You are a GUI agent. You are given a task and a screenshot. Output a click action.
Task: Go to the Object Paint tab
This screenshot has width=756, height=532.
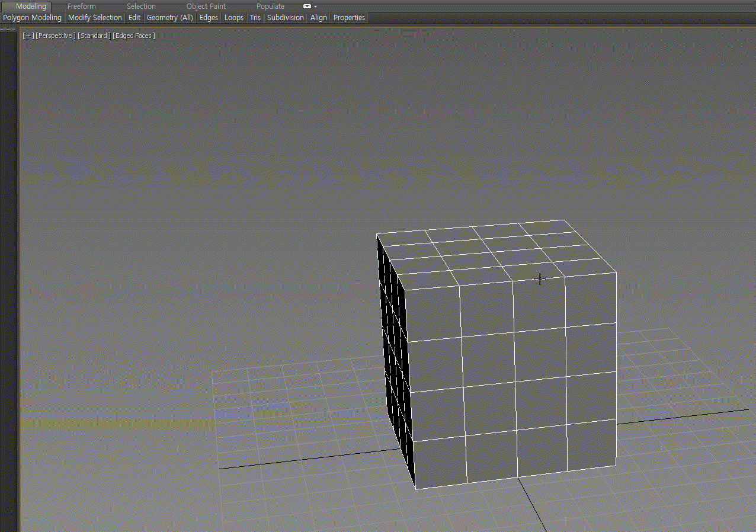coord(206,7)
